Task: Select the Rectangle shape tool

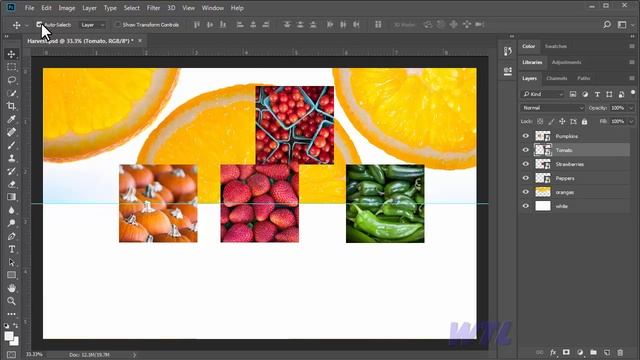Action: [11, 275]
